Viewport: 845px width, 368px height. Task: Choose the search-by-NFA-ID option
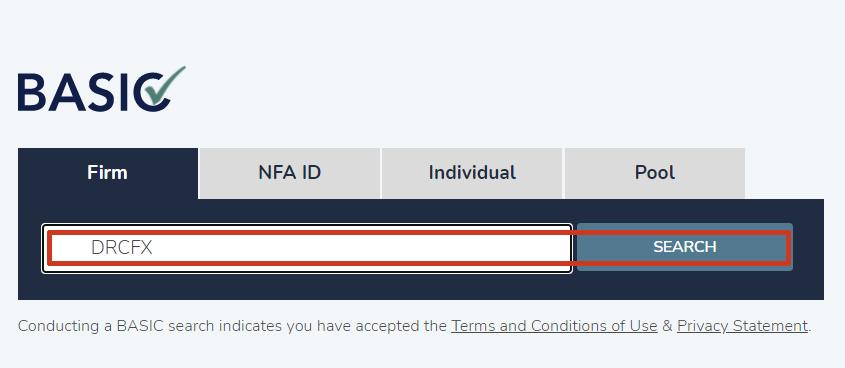tap(289, 173)
